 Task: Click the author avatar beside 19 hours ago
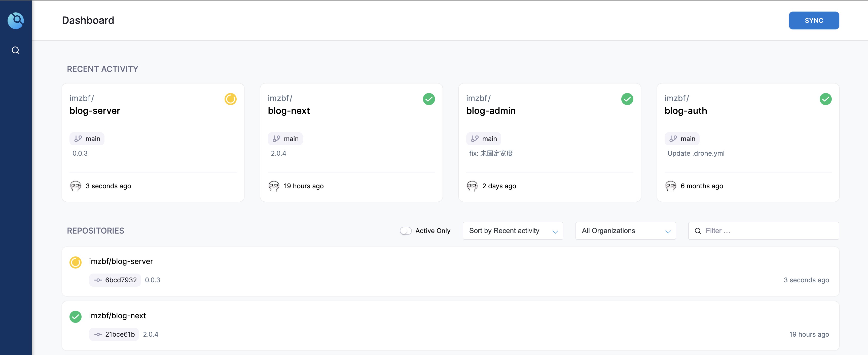[274, 186]
